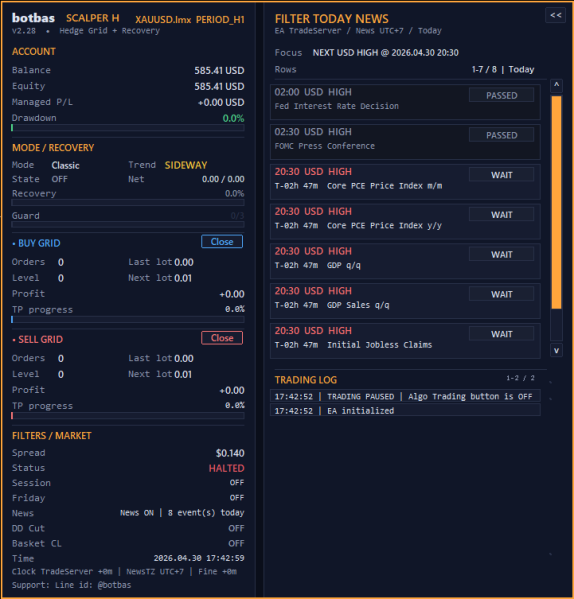
Task: Click WAIT badge for GDP q/q
Action: tap(501, 254)
